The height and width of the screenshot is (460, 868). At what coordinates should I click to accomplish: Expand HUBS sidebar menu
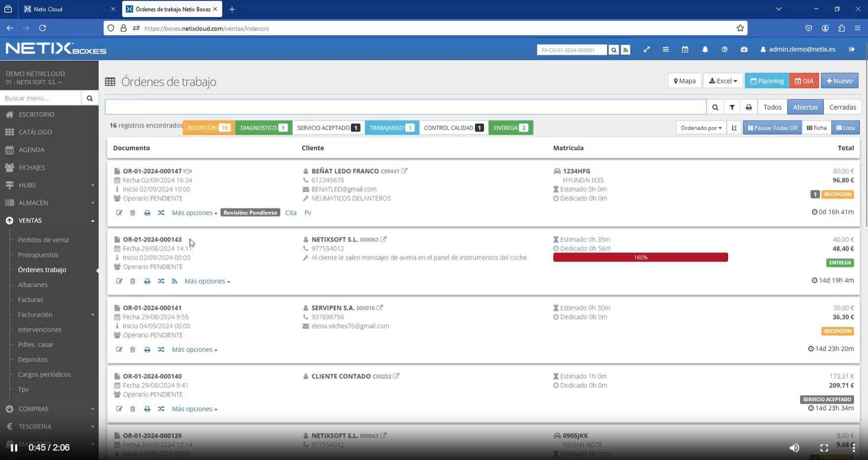point(49,185)
